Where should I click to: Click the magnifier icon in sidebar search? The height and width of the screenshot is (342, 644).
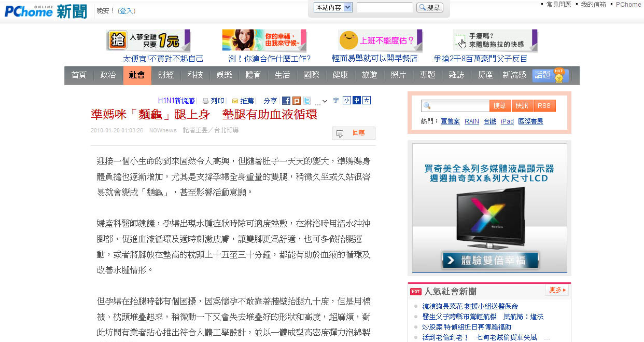[x=427, y=106]
